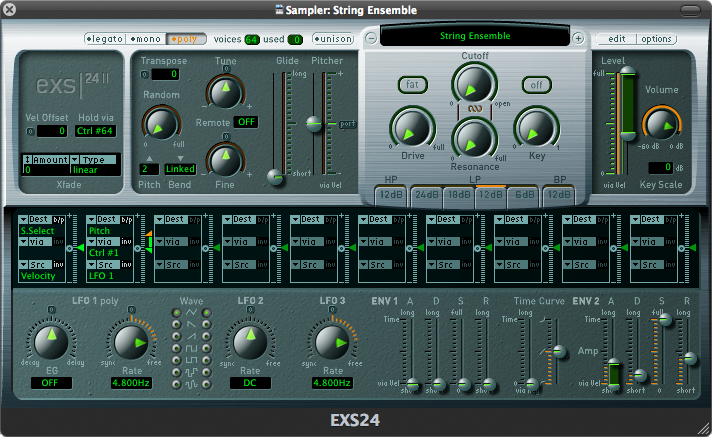
Task: Click the LFO 3 Rate knob
Action: (x=332, y=342)
